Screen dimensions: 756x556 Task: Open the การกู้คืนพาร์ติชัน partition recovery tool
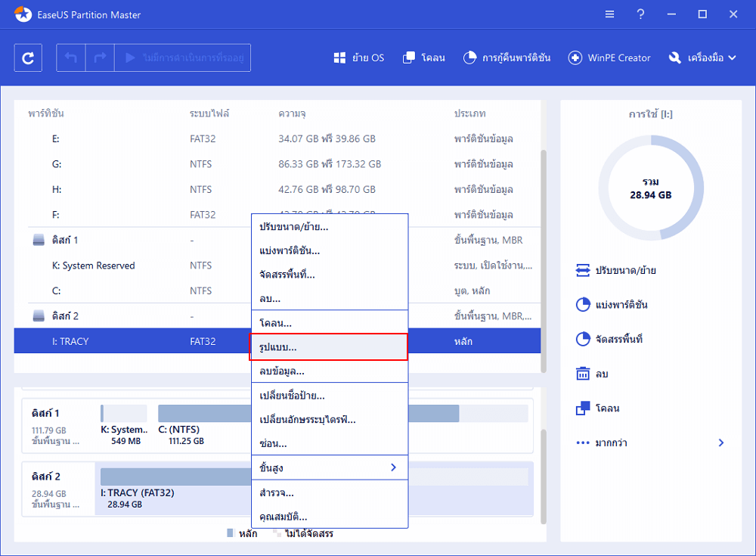point(507,58)
